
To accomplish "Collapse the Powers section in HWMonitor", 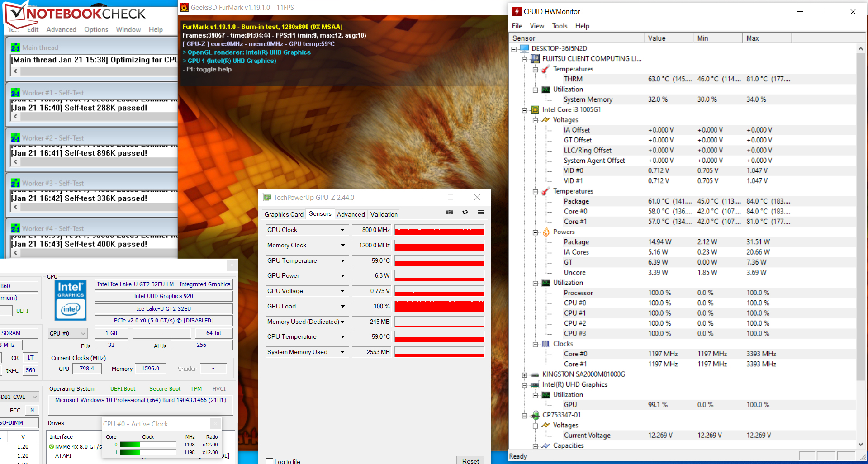I will point(536,232).
